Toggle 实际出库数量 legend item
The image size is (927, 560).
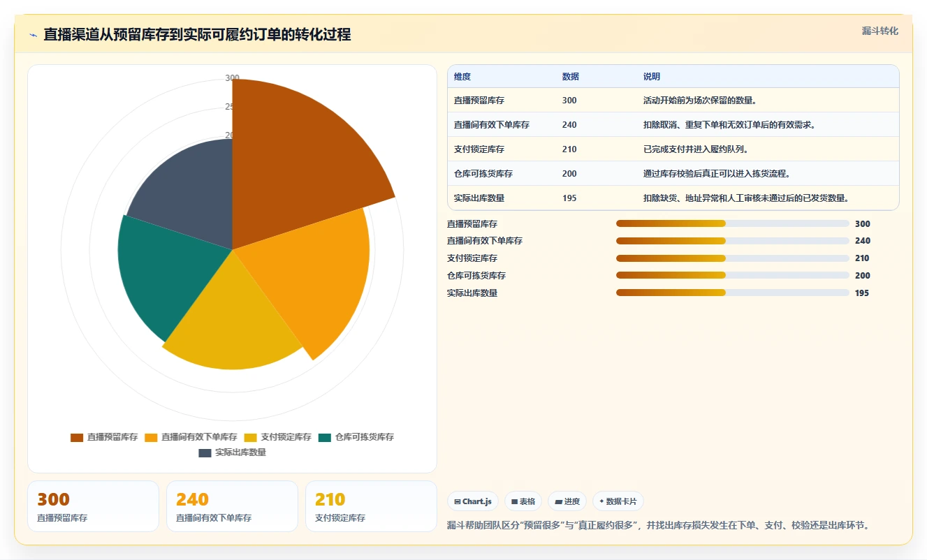point(232,452)
